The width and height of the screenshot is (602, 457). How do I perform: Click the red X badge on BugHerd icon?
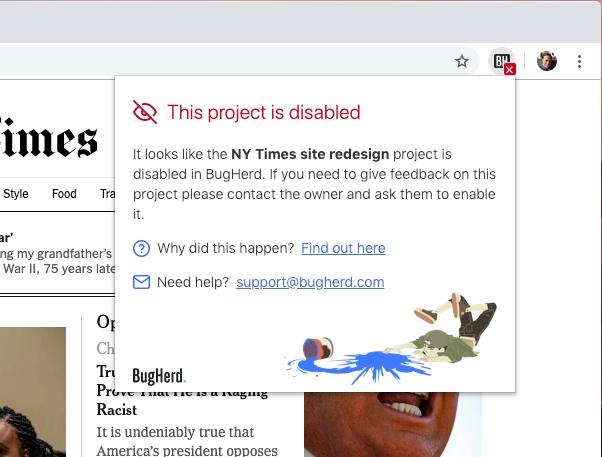tap(510, 70)
